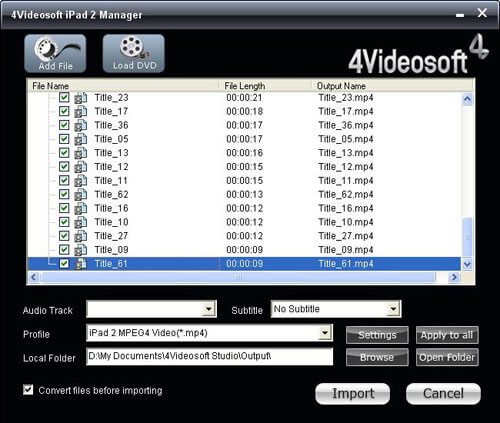Viewport: 500px width, 423px height.
Task: Click the video file icon beside Title_62
Action: pos(80,194)
